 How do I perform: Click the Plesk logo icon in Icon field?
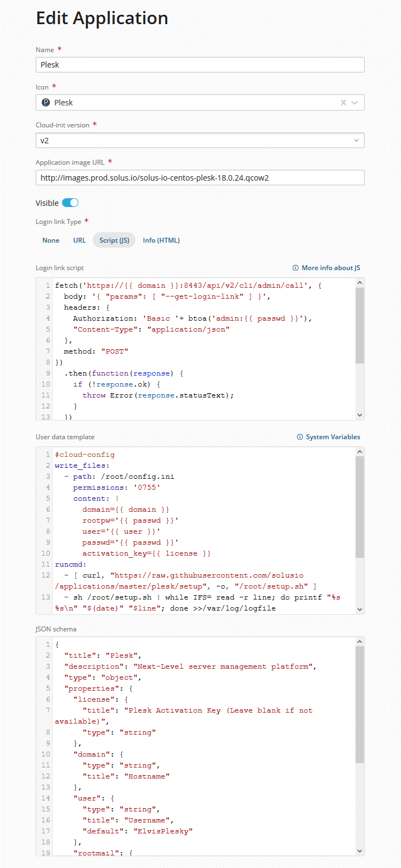(x=46, y=103)
